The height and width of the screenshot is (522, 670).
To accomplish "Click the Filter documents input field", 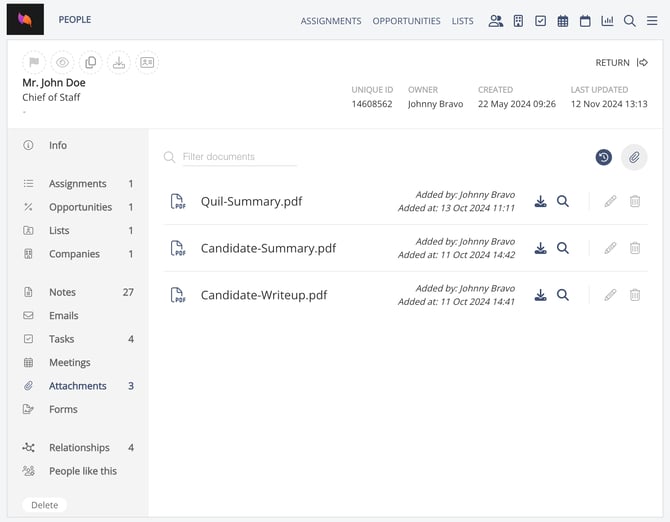I will point(239,157).
